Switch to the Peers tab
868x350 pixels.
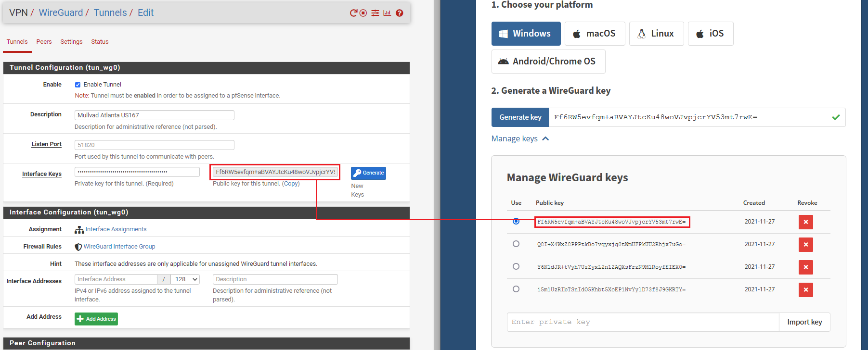(x=44, y=42)
